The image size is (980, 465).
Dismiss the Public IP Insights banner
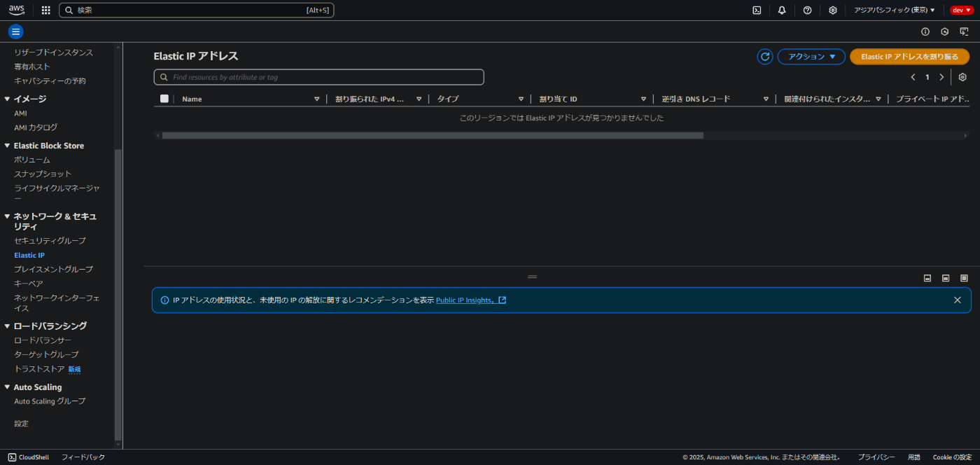coord(957,300)
